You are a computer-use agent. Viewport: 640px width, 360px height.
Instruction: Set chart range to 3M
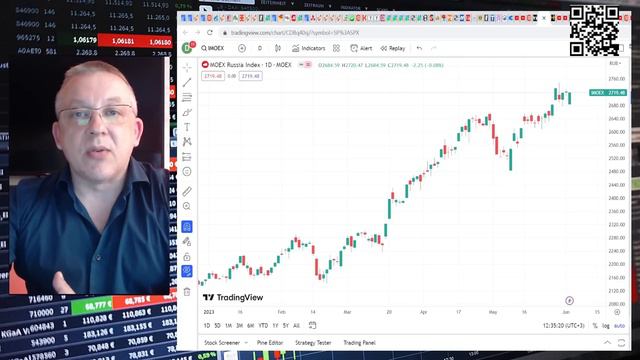pos(239,326)
